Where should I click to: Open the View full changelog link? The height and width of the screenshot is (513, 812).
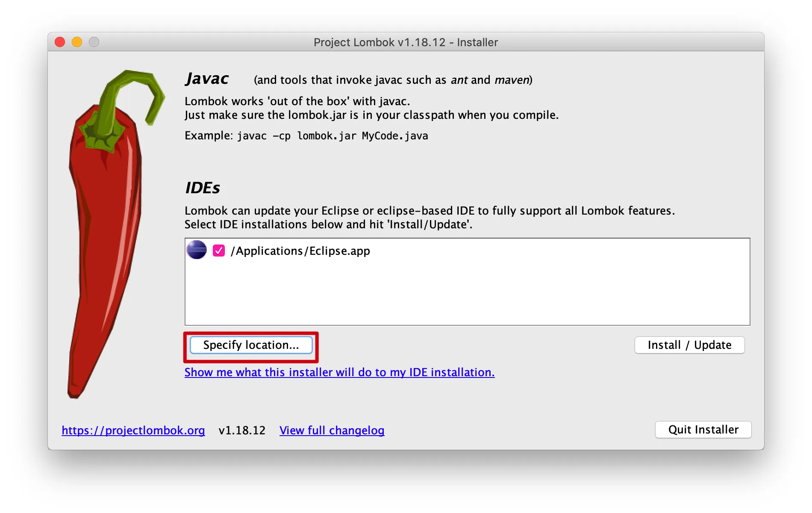tap(332, 430)
